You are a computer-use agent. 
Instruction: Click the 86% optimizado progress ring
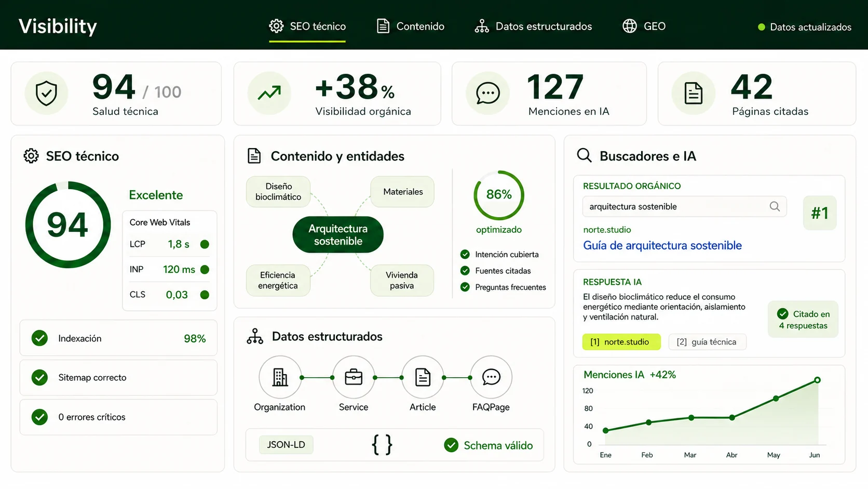click(x=499, y=195)
